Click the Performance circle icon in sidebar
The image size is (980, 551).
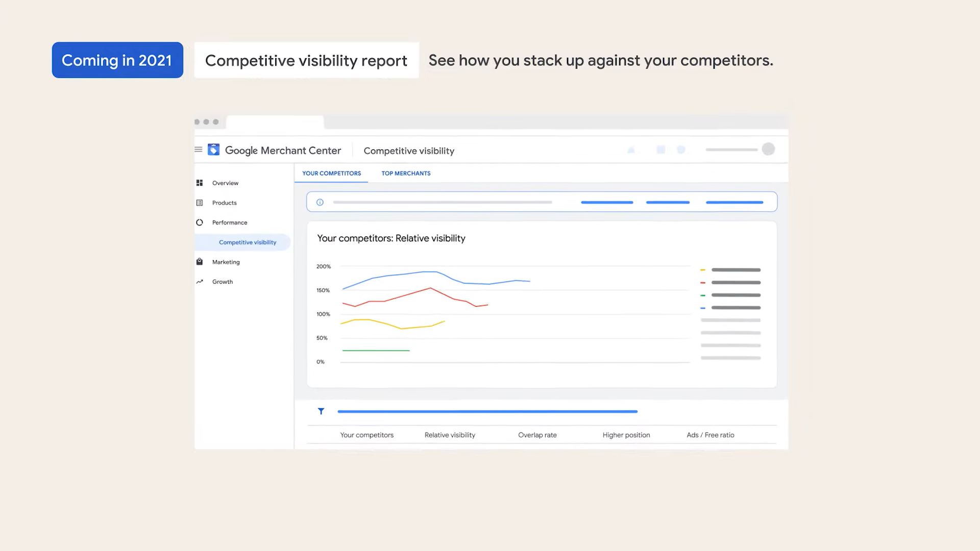pos(200,222)
